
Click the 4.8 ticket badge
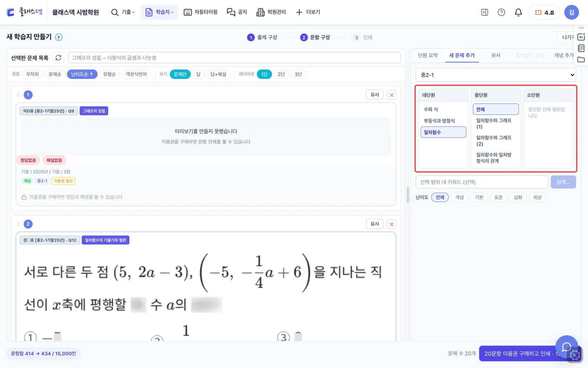tap(544, 13)
